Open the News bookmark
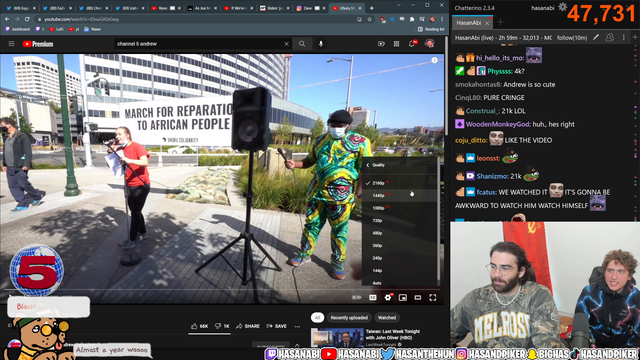The height and width of the screenshot is (360, 640). pos(93,29)
